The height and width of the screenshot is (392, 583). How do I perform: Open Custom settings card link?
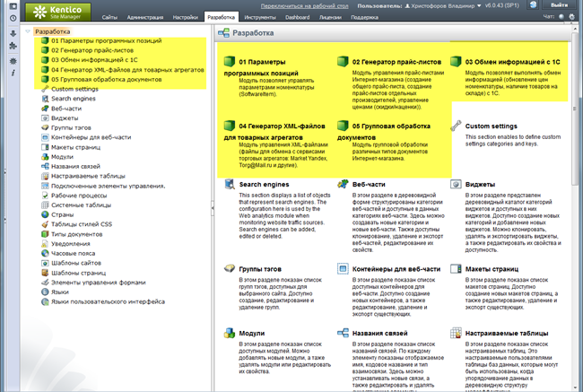(492, 126)
